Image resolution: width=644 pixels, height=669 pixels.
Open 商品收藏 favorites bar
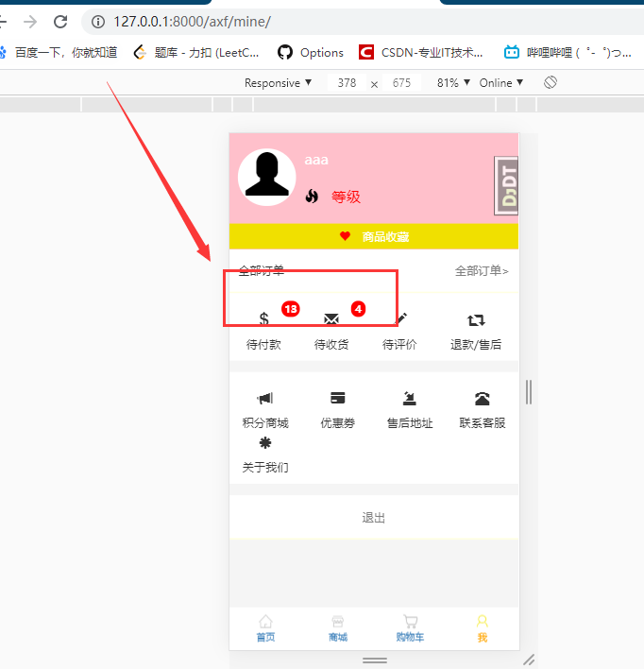point(374,236)
